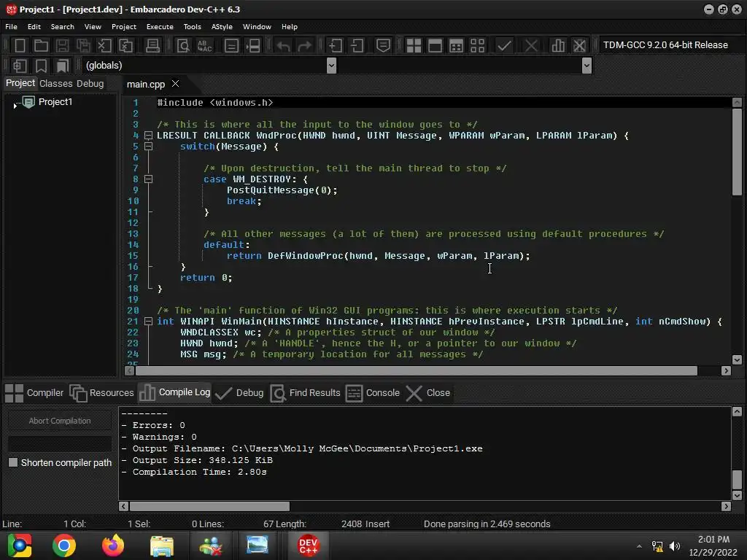
Task: Select the Find Results tab
Action: (306, 393)
